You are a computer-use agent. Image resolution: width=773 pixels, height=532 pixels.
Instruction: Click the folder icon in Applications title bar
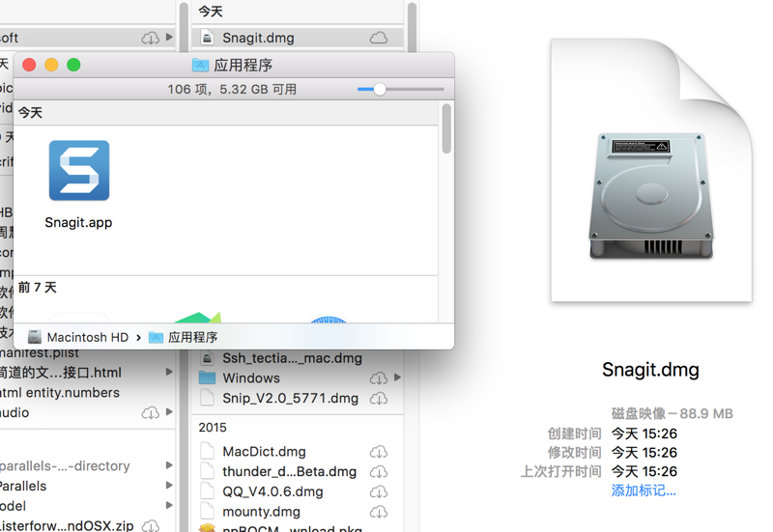(200, 65)
